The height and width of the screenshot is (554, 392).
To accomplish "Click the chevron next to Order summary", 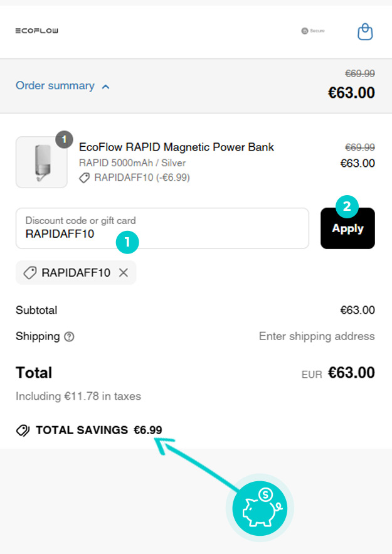I will (106, 86).
